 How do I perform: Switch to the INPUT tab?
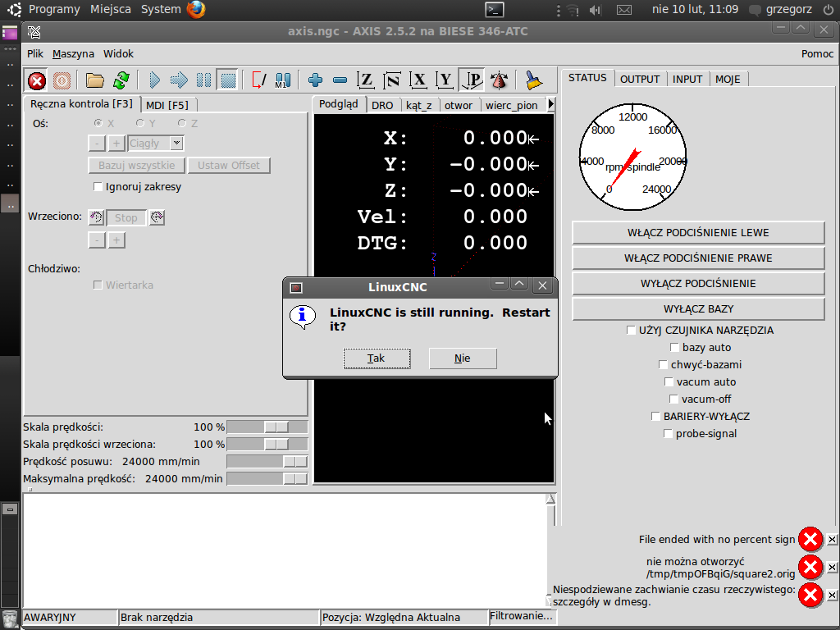[687, 80]
